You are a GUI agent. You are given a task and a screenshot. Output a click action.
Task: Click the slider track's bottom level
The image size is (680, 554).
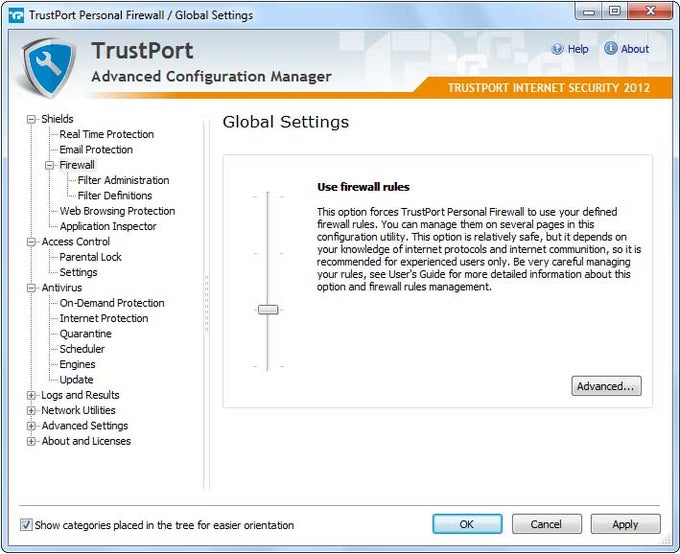268,367
